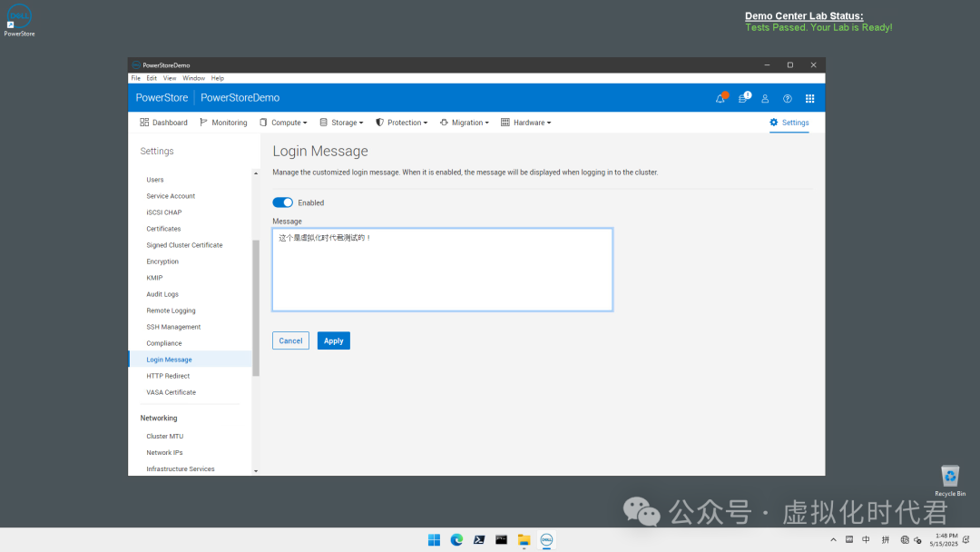Open the network globe tray icon
This screenshot has height=552, width=980.
(x=905, y=540)
